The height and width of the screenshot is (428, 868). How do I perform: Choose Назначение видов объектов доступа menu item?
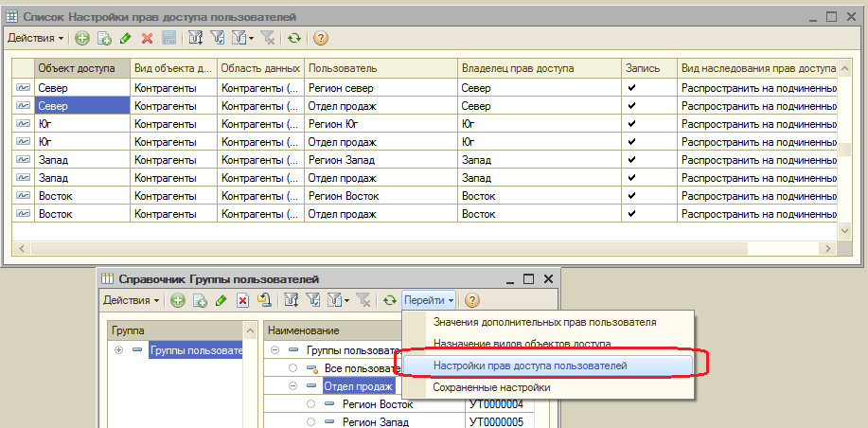coord(522,344)
